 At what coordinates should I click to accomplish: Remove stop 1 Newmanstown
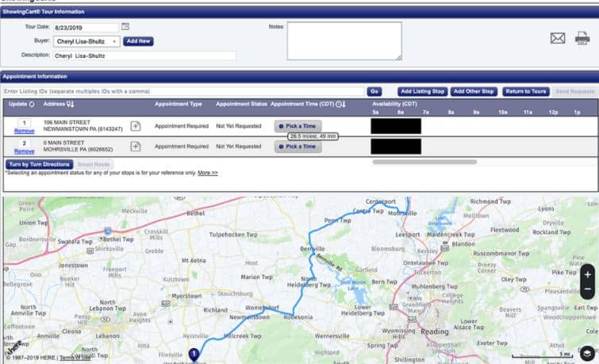(24, 131)
